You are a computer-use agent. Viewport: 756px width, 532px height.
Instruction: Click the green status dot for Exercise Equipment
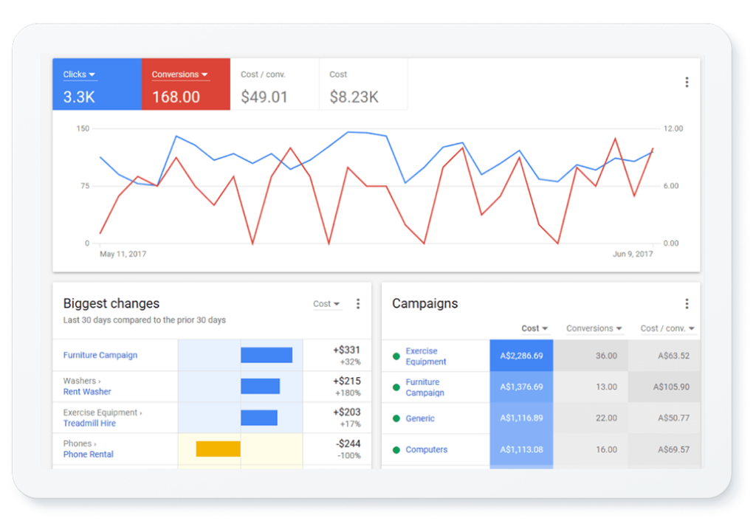(396, 356)
